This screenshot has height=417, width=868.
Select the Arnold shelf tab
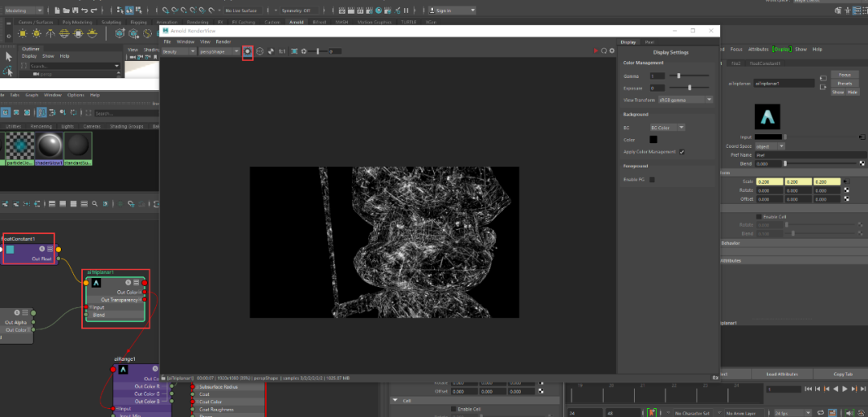click(296, 22)
